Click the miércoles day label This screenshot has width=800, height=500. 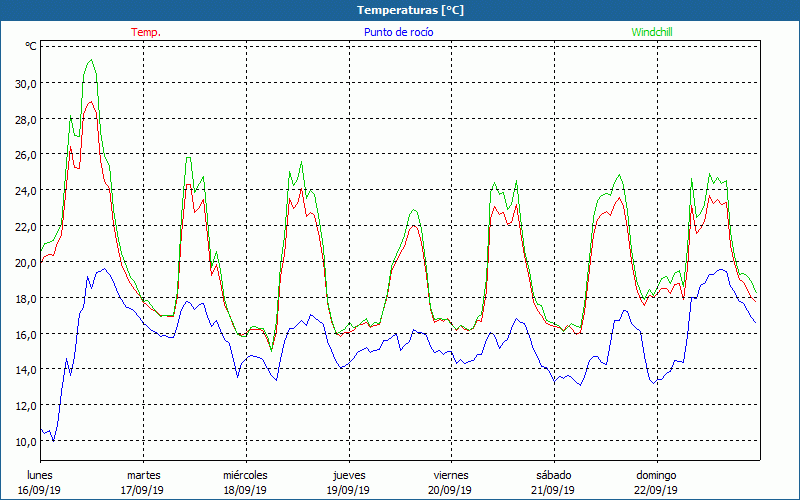click(x=245, y=475)
